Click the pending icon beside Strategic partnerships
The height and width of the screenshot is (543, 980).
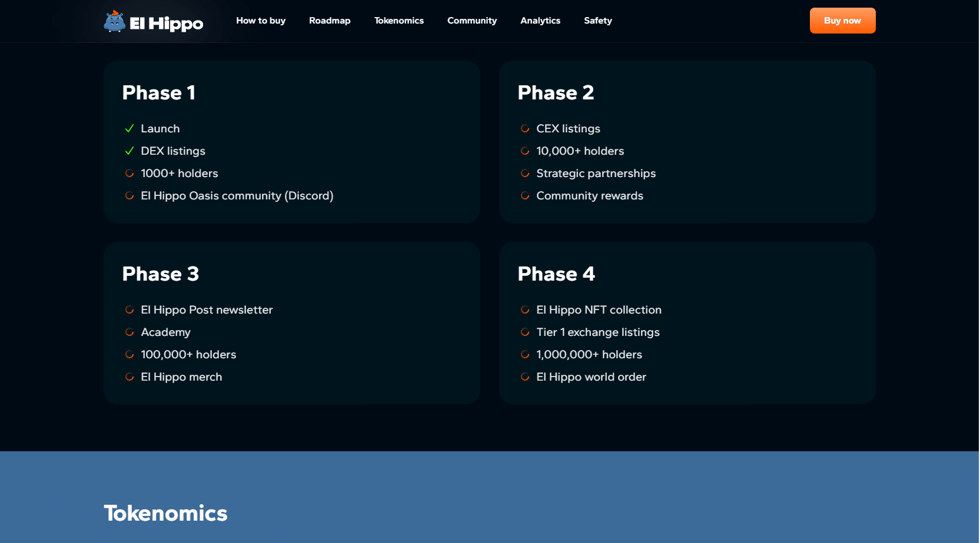pyautogui.click(x=525, y=173)
